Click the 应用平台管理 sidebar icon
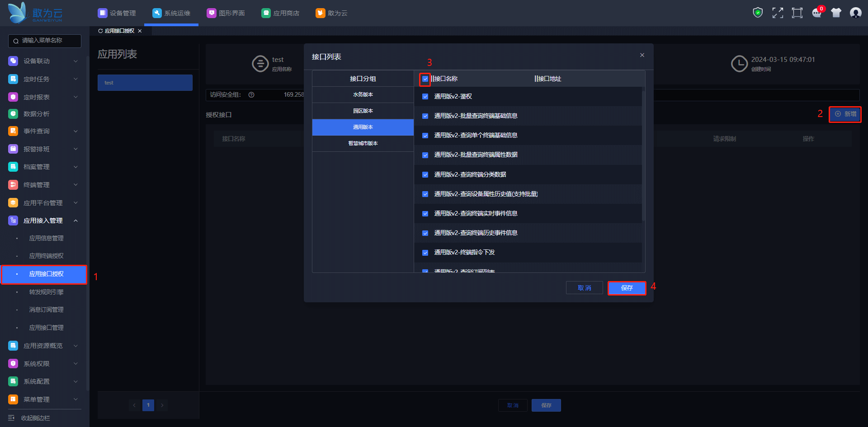The image size is (868, 427). (x=13, y=203)
